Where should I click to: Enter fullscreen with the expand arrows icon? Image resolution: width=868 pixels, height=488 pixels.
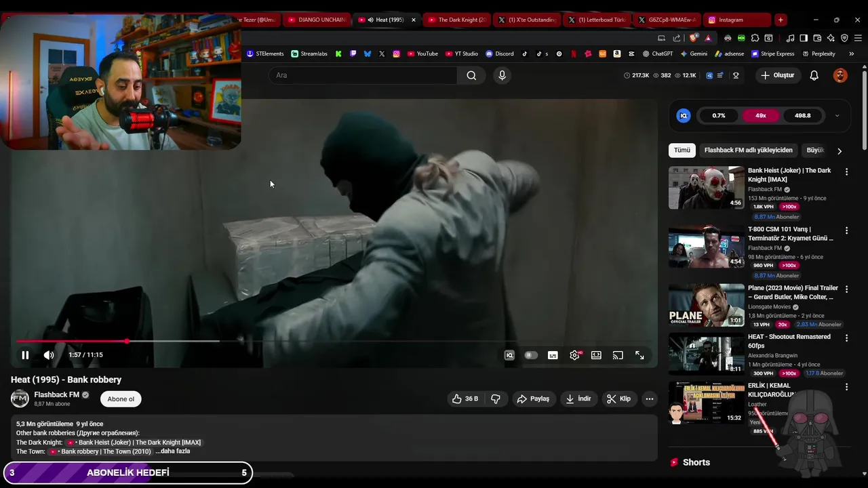[x=639, y=355]
